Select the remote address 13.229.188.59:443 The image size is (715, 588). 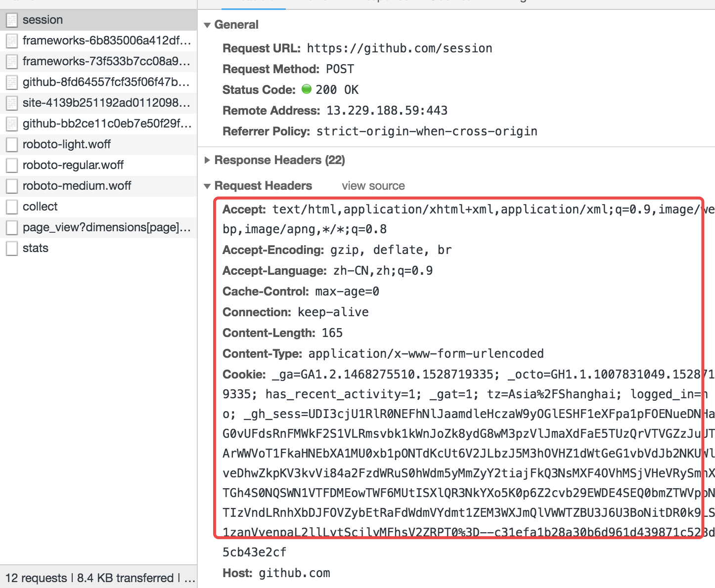[387, 111]
